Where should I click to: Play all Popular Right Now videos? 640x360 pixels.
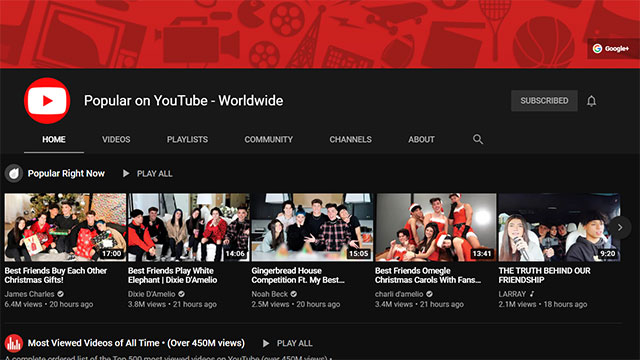click(148, 174)
